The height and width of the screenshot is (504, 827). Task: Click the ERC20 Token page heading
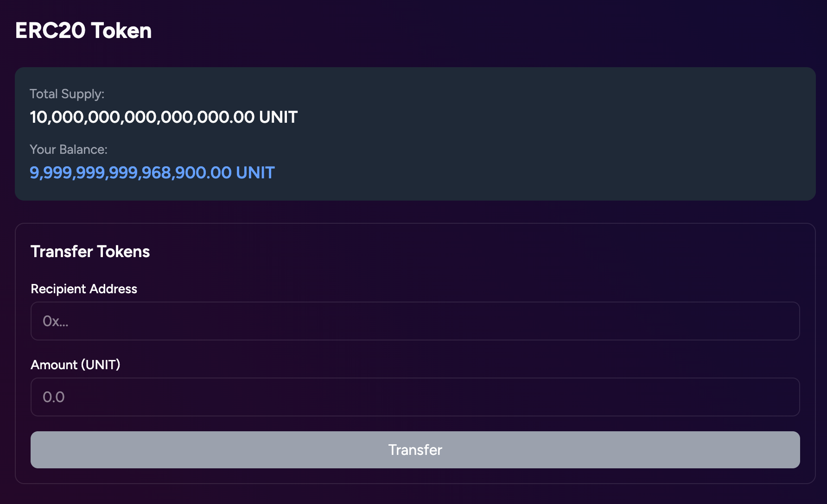click(x=83, y=31)
